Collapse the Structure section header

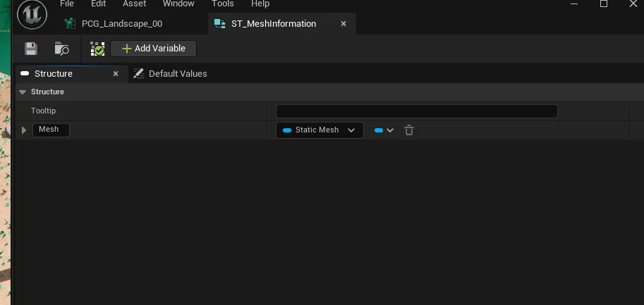(23, 92)
